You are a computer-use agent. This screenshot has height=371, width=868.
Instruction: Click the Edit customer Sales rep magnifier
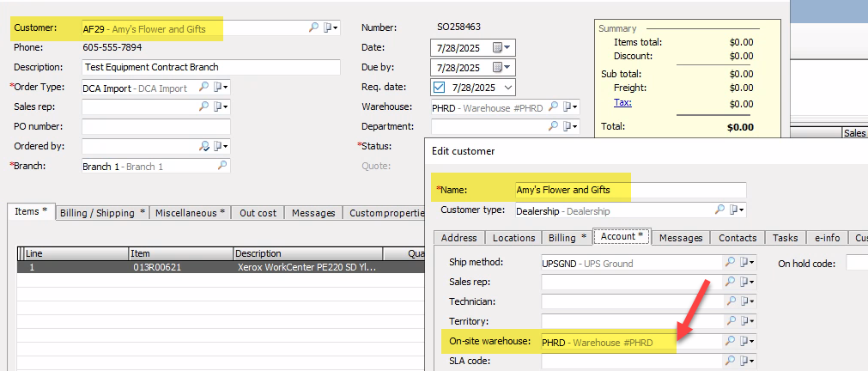pyautogui.click(x=730, y=282)
